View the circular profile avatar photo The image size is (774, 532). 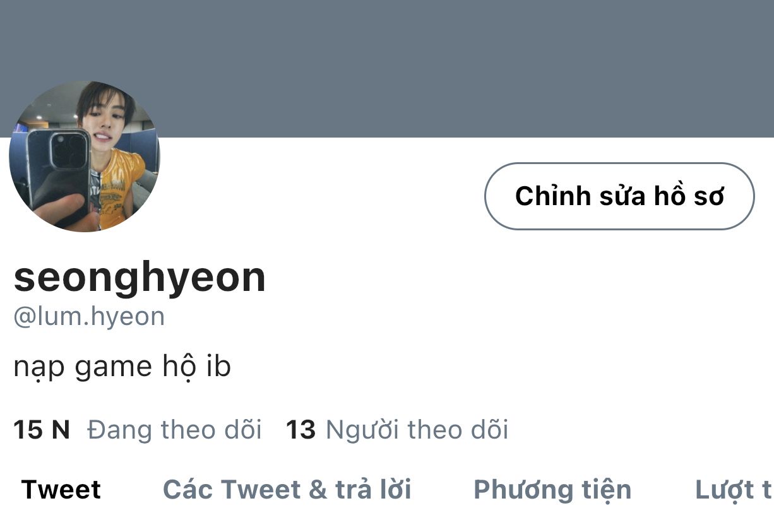click(x=84, y=156)
